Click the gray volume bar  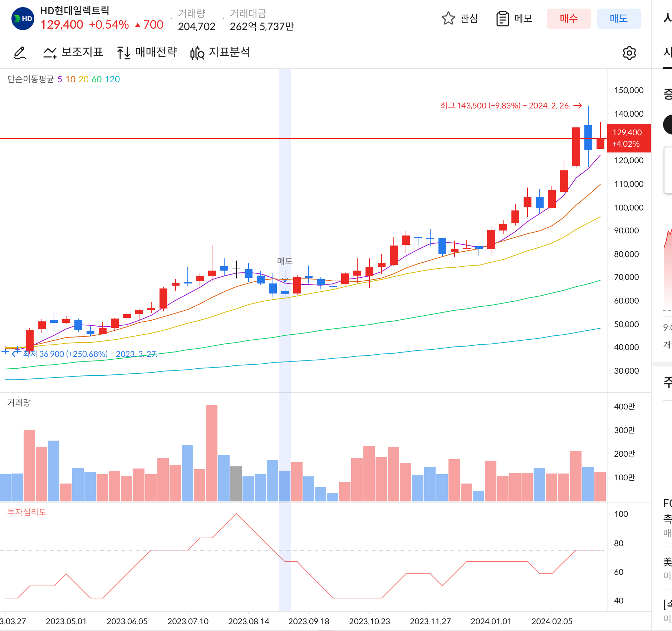coord(236,484)
